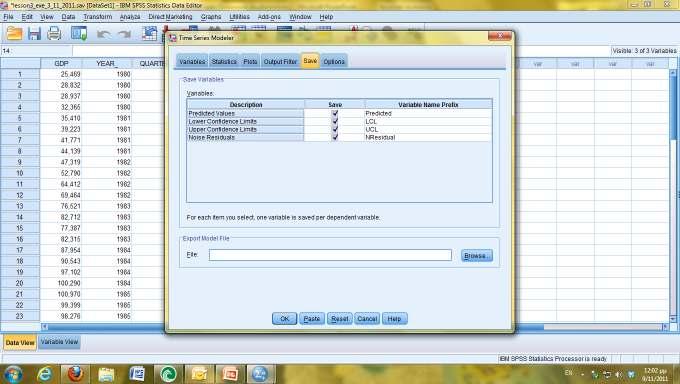Switch to SPSS Statistics taskbar icon
Image resolution: width=680 pixels, height=384 pixels.
(260, 374)
